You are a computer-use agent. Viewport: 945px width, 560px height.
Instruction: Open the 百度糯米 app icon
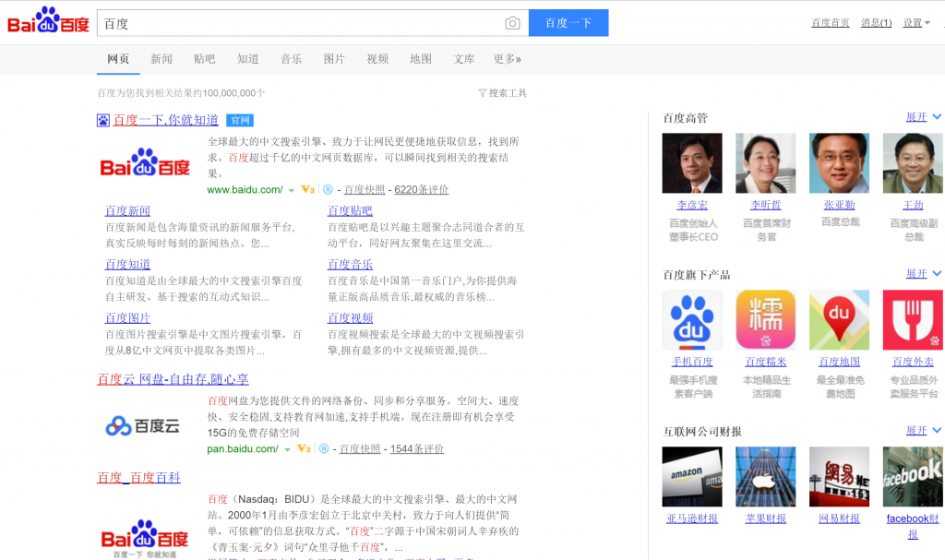[765, 320]
